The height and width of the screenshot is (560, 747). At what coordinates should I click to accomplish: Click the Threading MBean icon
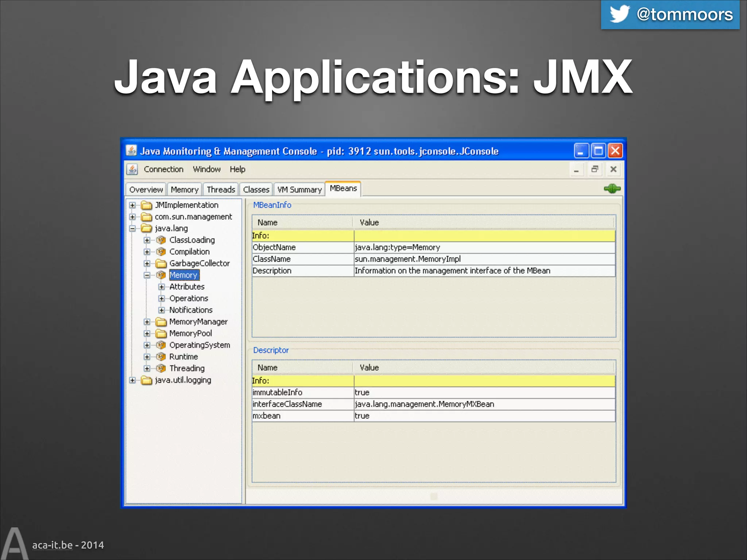click(161, 368)
